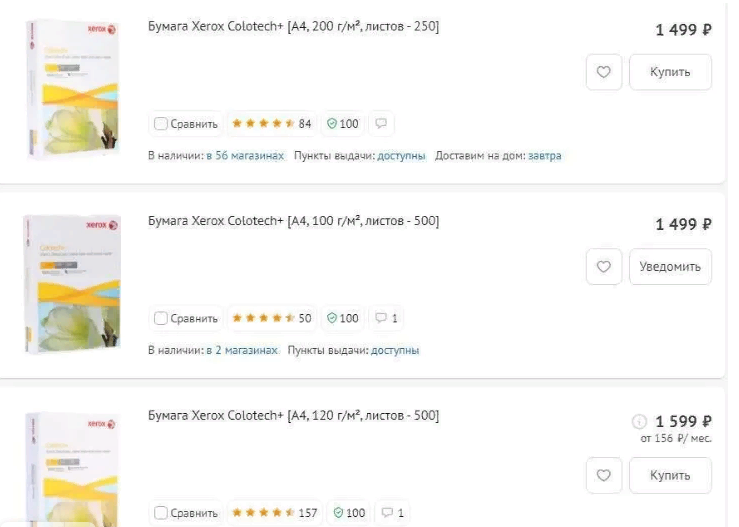
Task: Click the "завтра" home delivery link
Action: click(x=545, y=156)
